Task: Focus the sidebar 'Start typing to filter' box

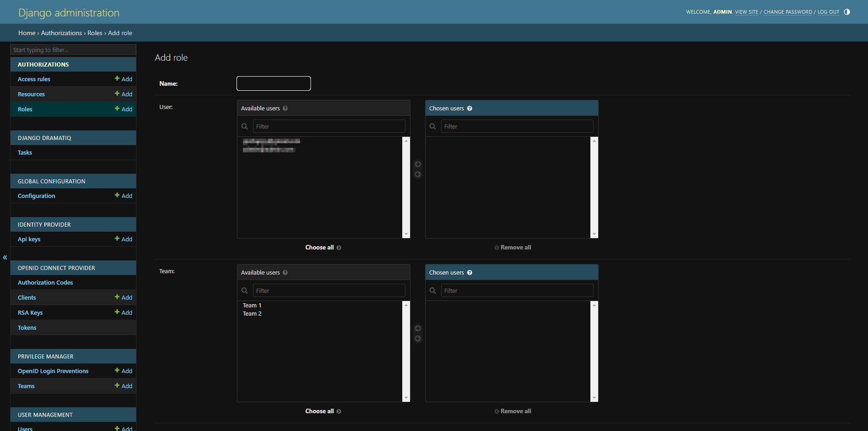Action: point(73,50)
